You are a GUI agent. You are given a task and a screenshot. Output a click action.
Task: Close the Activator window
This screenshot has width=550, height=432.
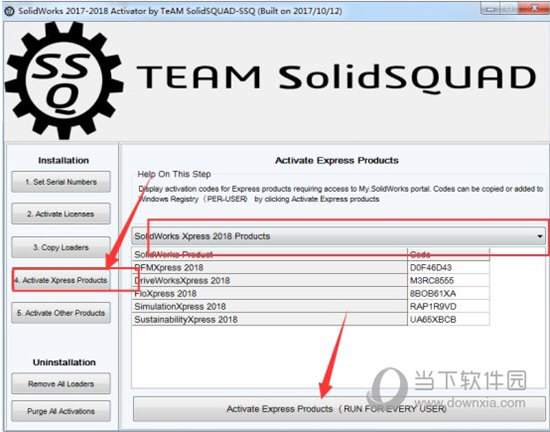[x=533, y=8]
